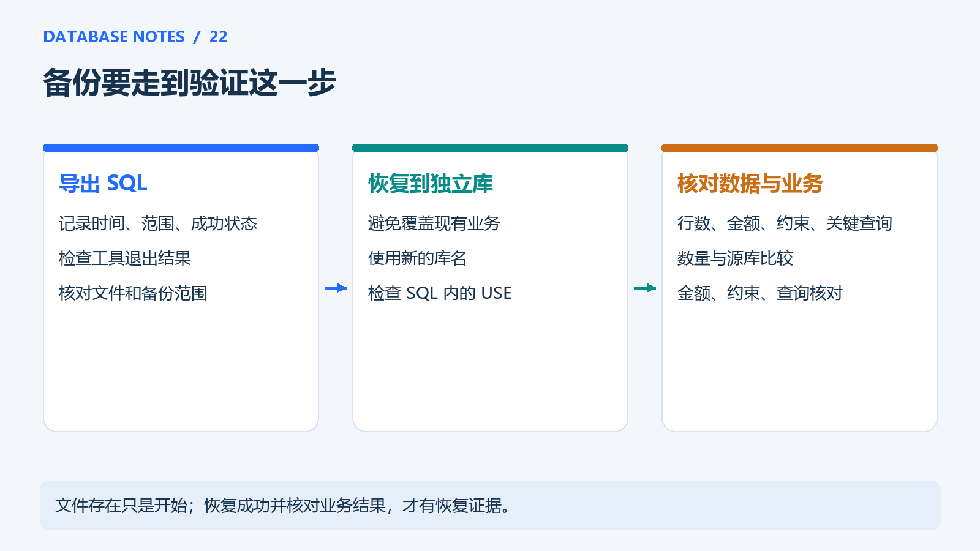Image resolution: width=980 pixels, height=551 pixels.
Task: Select the line "避免覆盖现有业务"
Action: pyautogui.click(x=434, y=223)
